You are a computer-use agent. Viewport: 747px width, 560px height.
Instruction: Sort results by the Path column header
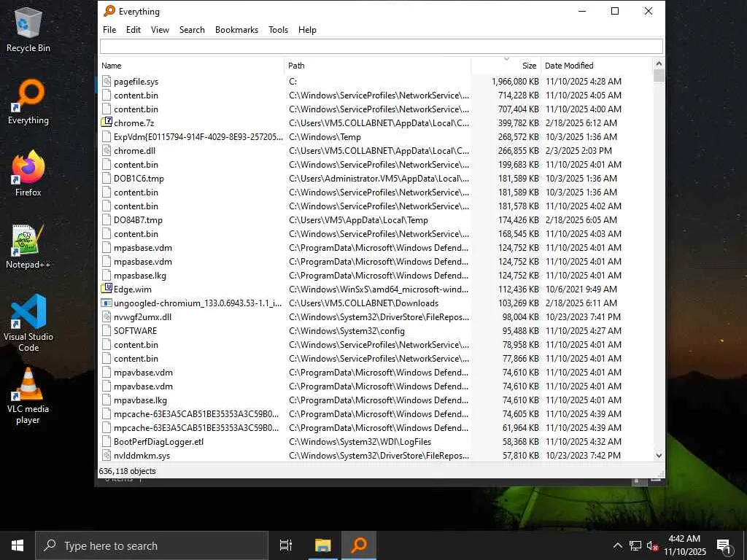click(378, 66)
